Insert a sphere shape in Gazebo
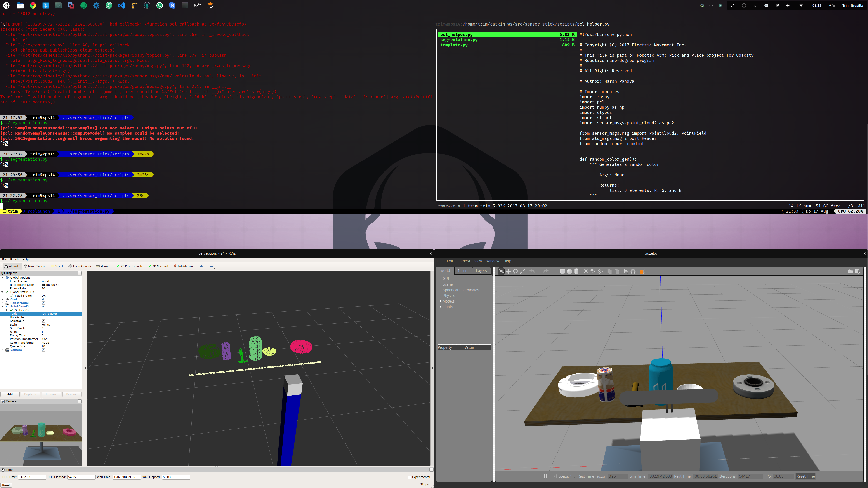Viewport: 868px width, 488px height. [569, 271]
